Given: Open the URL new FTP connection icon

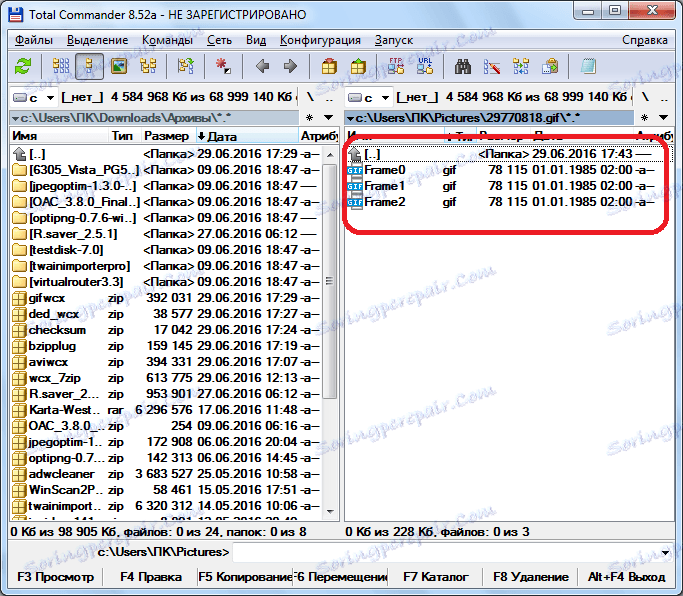Looking at the screenshot, I should [x=425, y=66].
